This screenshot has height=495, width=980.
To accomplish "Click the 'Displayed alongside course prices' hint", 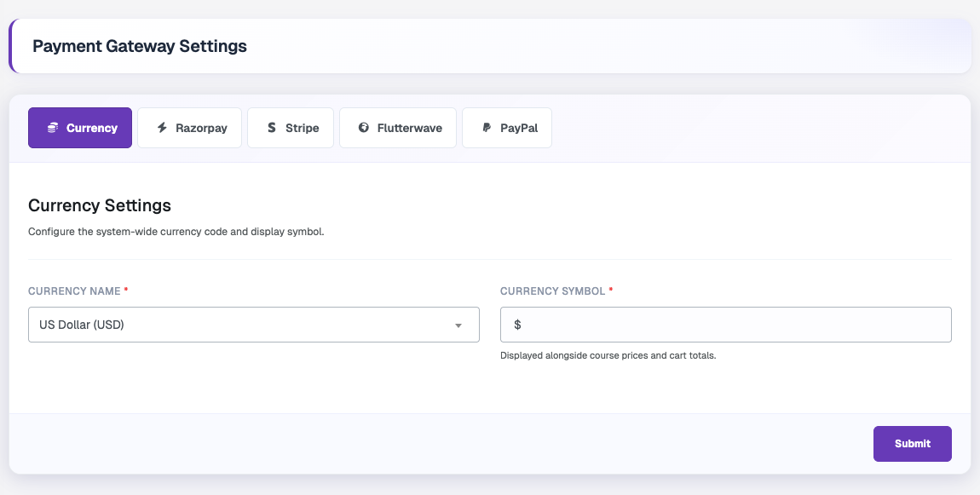I will [608, 355].
